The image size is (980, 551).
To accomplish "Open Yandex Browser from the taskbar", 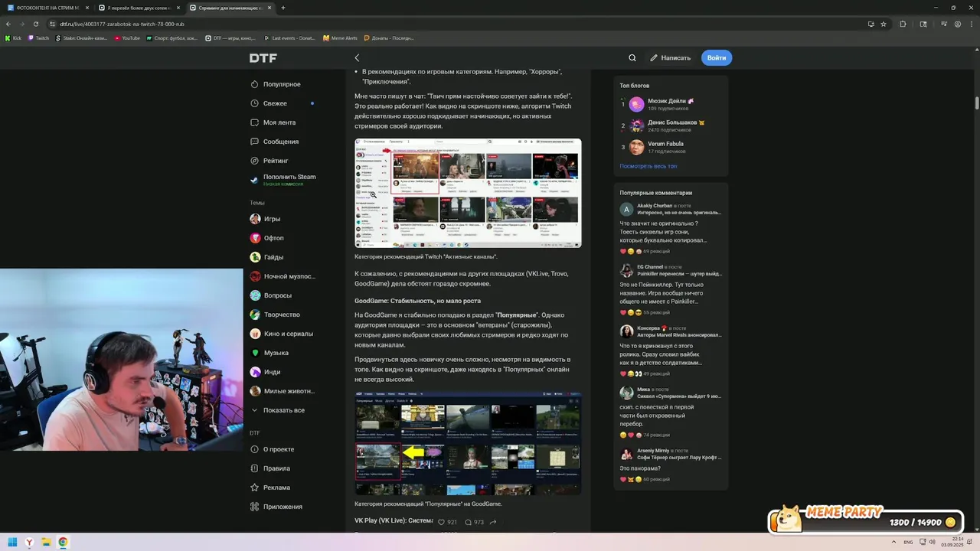I will tap(29, 543).
